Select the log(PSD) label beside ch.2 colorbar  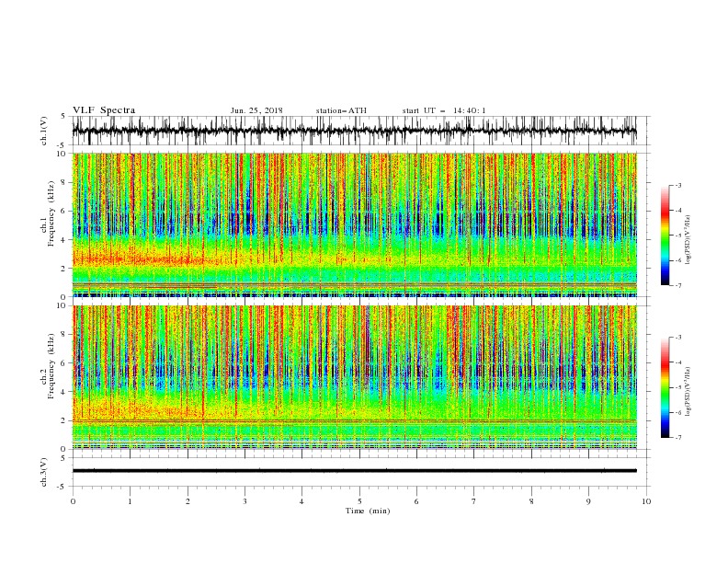pyautogui.click(x=688, y=392)
